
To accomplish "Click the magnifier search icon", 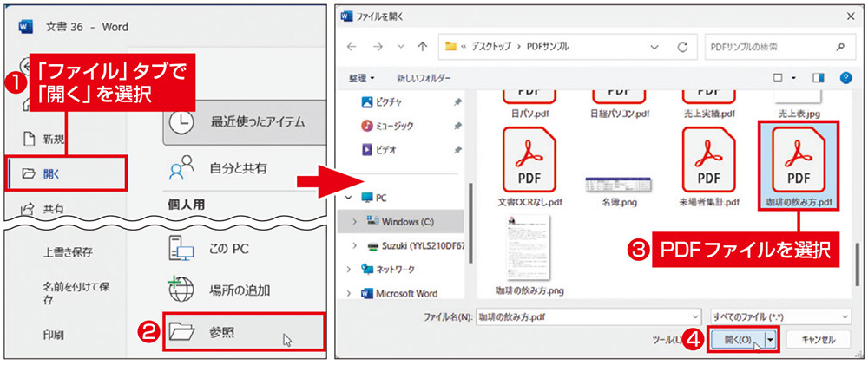I will (x=841, y=47).
